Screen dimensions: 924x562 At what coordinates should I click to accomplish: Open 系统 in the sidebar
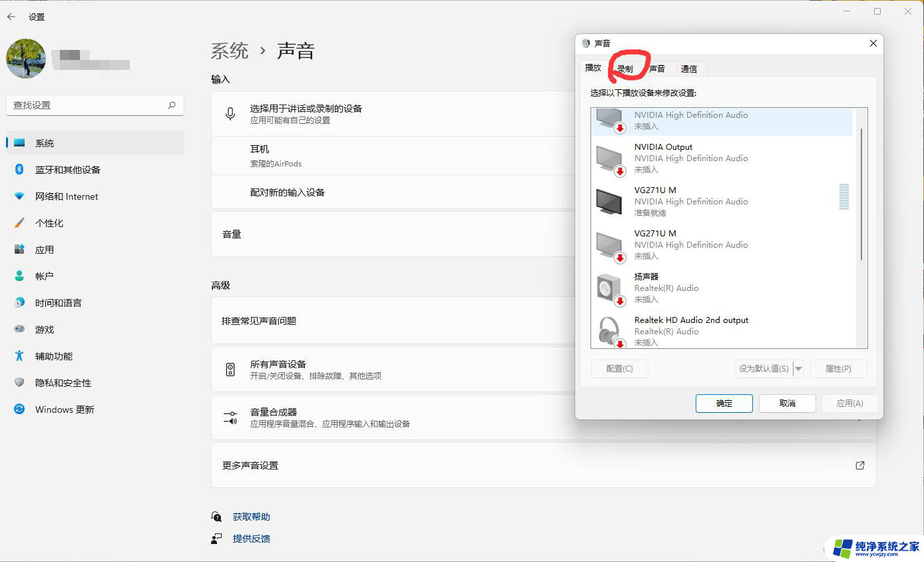pyautogui.click(x=95, y=143)
